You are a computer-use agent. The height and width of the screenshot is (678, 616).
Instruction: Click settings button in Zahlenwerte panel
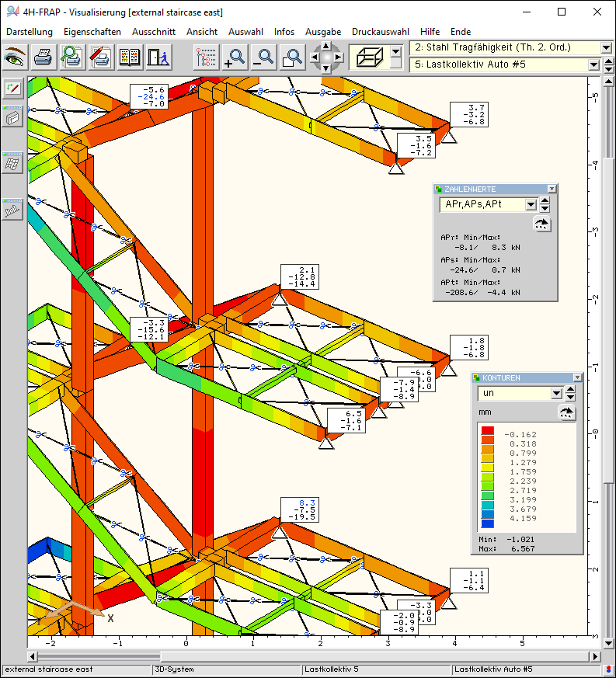tap(542, 224)
